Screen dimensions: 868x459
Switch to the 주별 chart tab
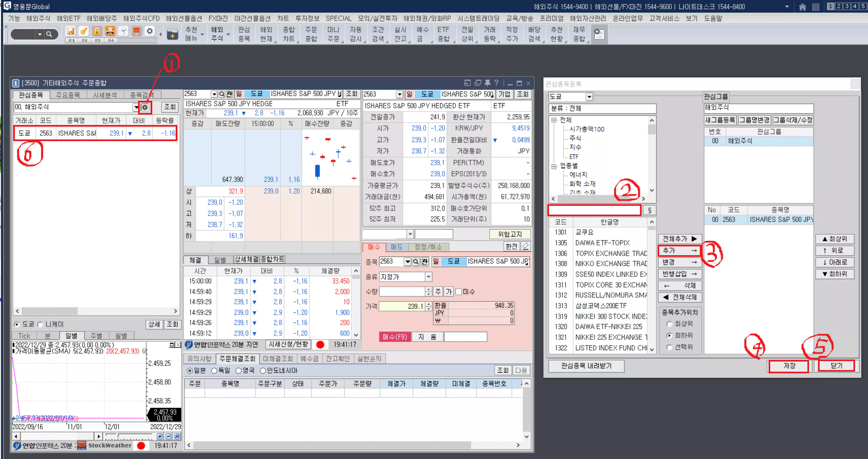pyautogui.click(x=96, y=336)
